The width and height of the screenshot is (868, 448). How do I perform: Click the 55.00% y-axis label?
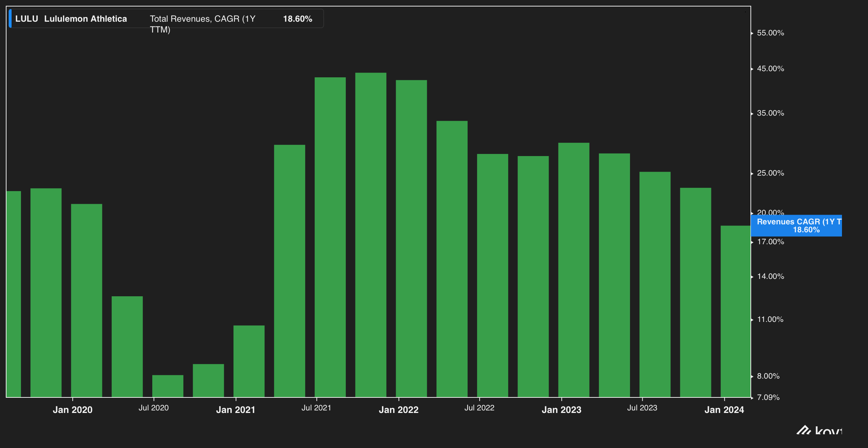coord(770,33)
